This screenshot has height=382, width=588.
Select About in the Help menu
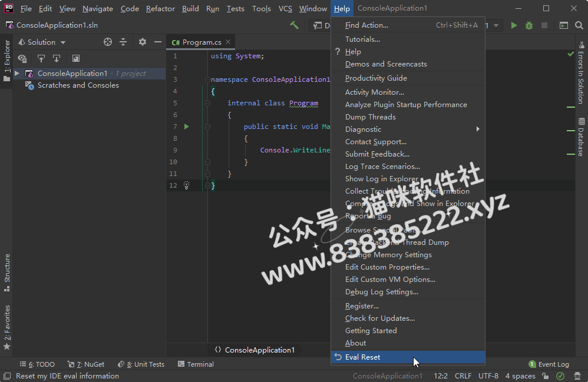tap(408, 343)
